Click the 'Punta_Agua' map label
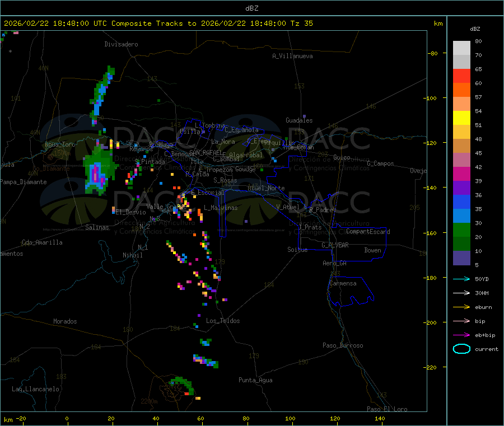This screenshot has width=504, height=426. [x=255, y=380]
